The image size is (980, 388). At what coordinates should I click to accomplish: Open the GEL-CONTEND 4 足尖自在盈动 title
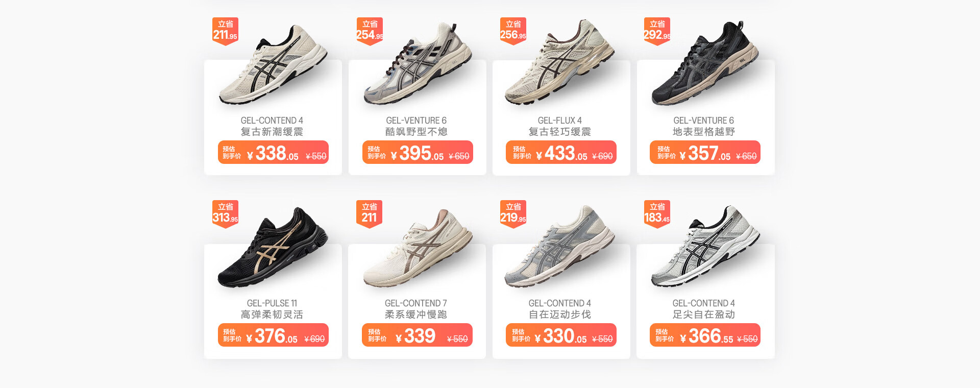click(x=704, y=309)
